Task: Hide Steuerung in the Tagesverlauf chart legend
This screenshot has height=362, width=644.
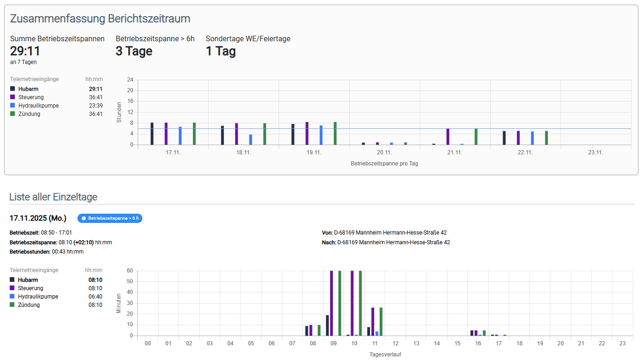Action: pyautogui.click(x=30, y=288)
